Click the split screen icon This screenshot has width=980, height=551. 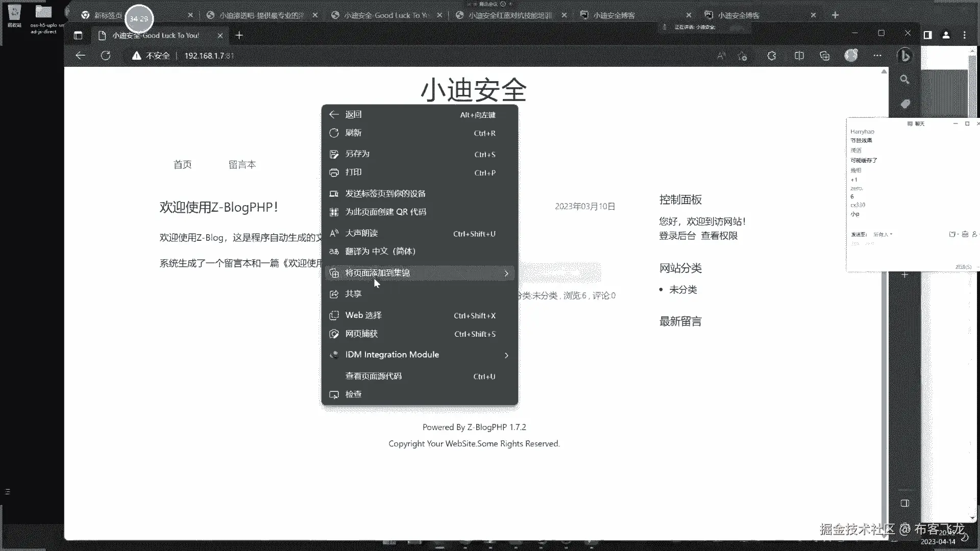[799, 56]
